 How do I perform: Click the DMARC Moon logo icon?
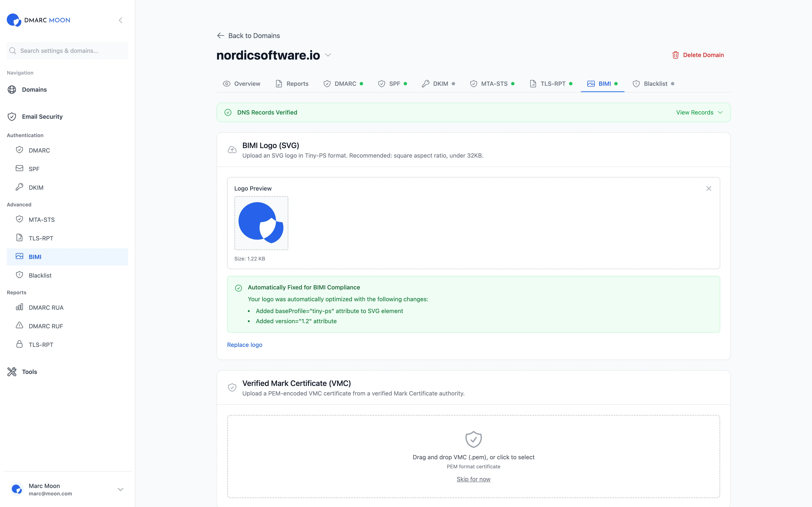[14, 20]
